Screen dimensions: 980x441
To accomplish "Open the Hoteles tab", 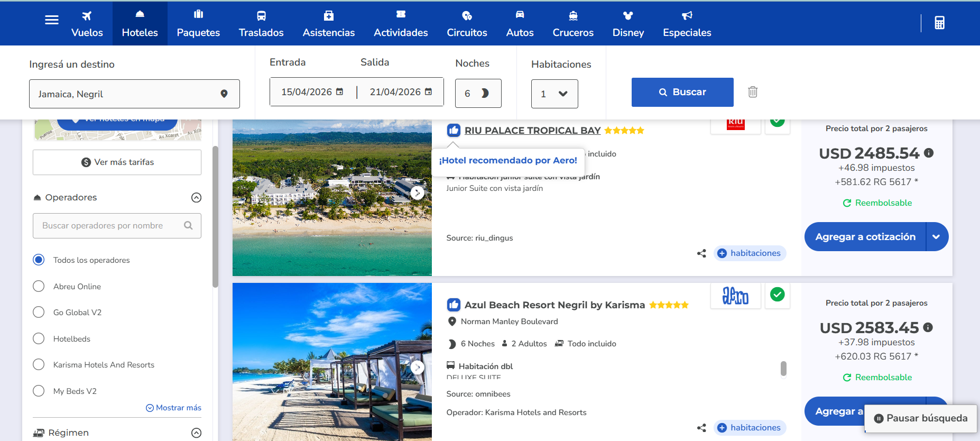I will 140,24.
